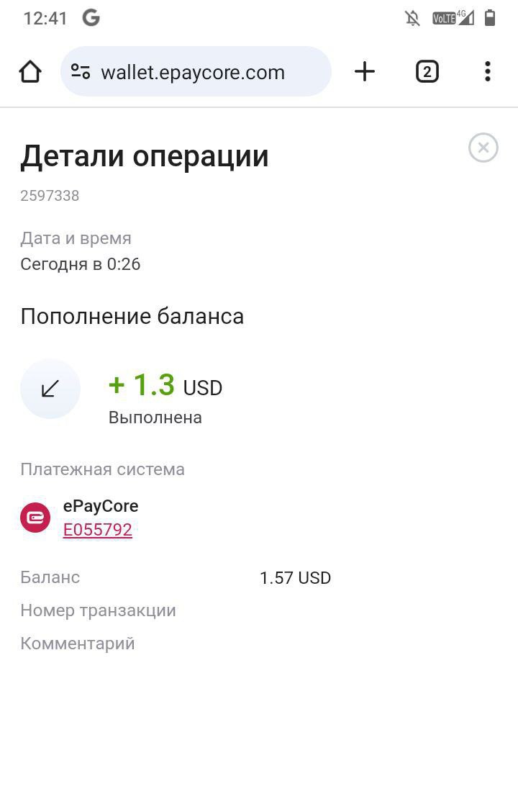Open a new tab with plus icon
The image size is (518, 812).
[364, 71]
